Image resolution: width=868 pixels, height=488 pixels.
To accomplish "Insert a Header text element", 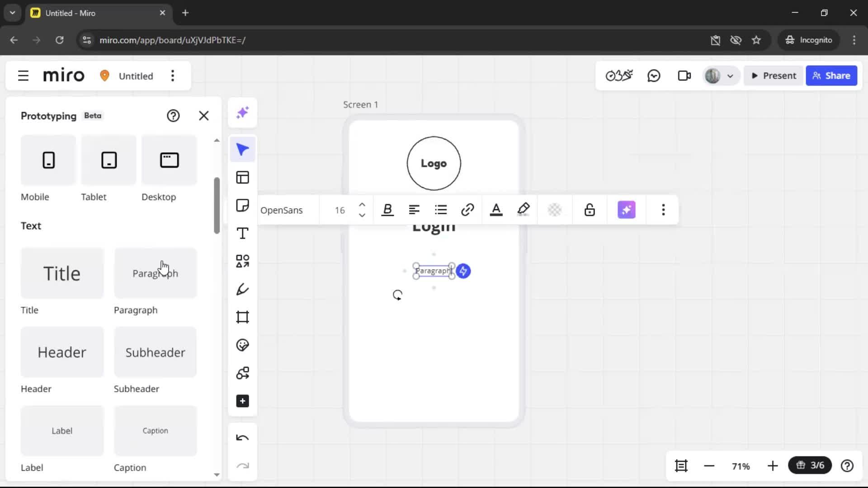I will [62, 352].
